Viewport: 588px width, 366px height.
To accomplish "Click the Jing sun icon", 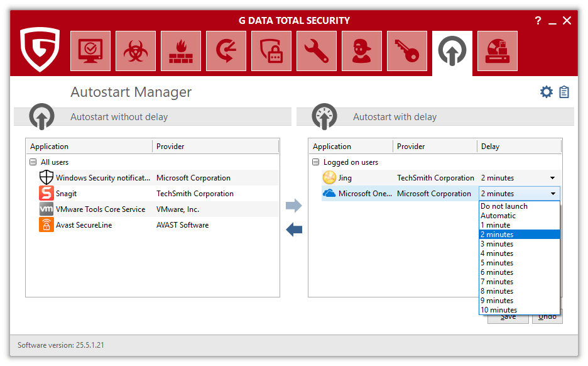I will [x=329, y=177].
